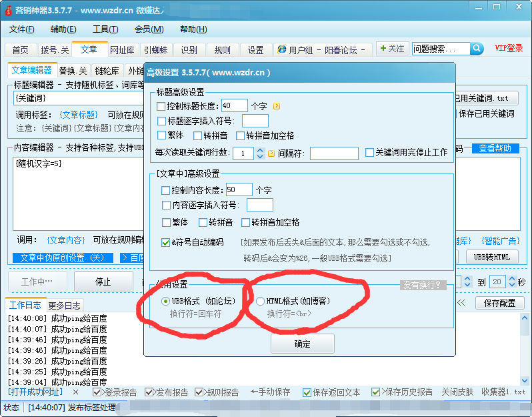Screen dimensions: 532x417
Task: Open the More Logs (更多日志) tab
Action: (64, 306)
